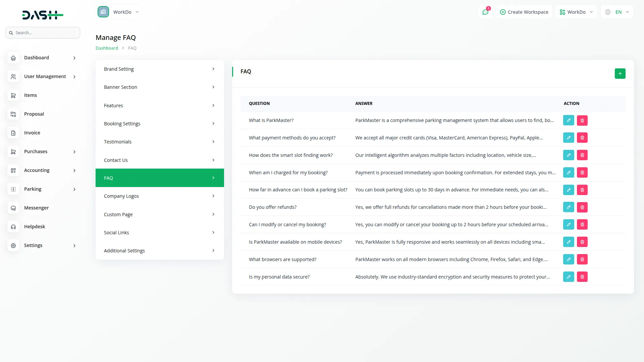
Task: Delete the 'Do you offer refunds?' FAQ
Action: tap(582, 207)
